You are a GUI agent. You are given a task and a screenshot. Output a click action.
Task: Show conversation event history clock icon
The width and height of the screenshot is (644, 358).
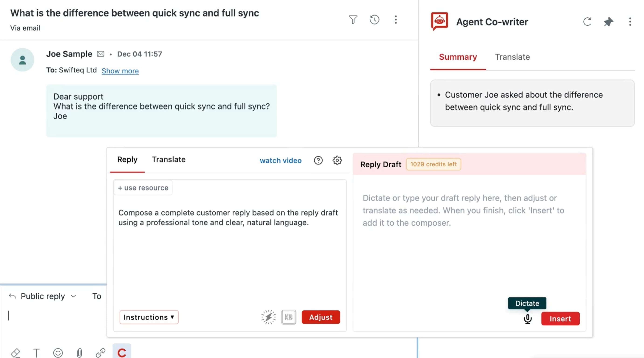click(x=374, y=20)
